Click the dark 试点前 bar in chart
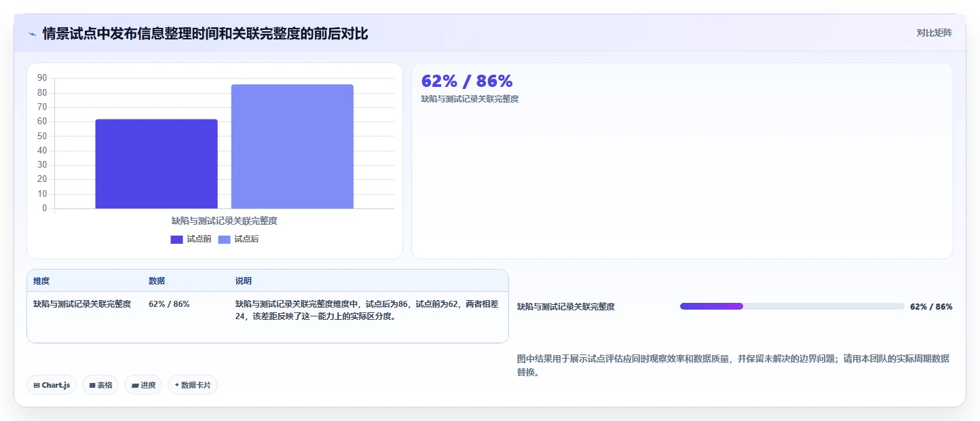Screen dimensions: 980x421 click(156, 164)
